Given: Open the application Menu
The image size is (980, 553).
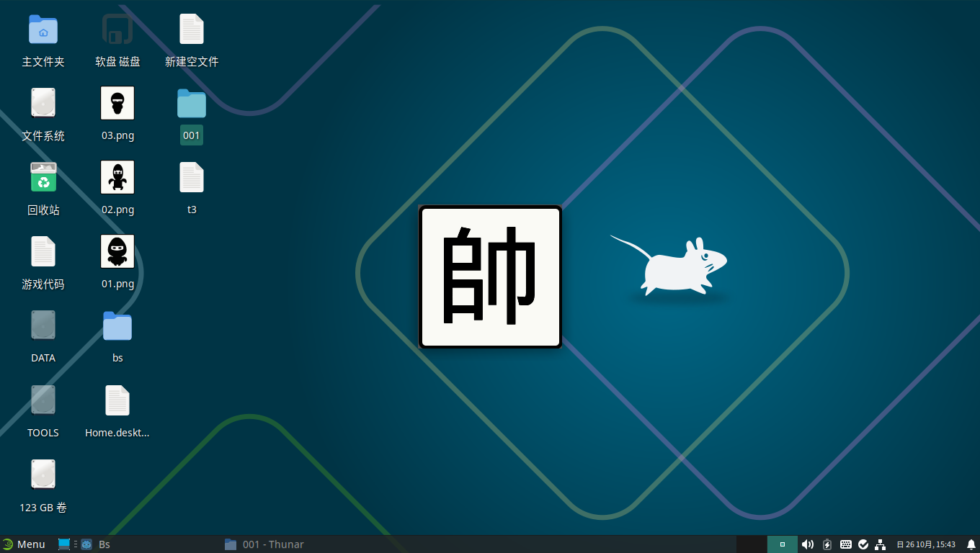Looking at the screenshot, I should click(x=25, y=544).
